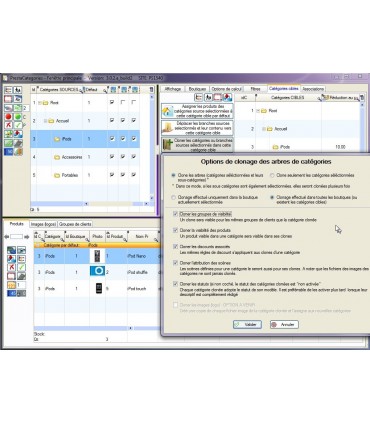Click the blue numbered icon in sources toolbar
Screen dimensions: 370x423
click(x=8, y=152)
